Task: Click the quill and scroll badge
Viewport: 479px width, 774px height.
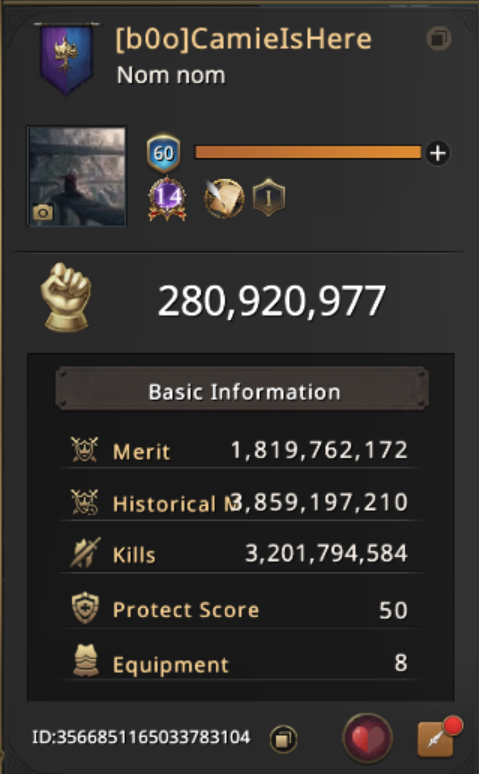Action: click(224, 198)
